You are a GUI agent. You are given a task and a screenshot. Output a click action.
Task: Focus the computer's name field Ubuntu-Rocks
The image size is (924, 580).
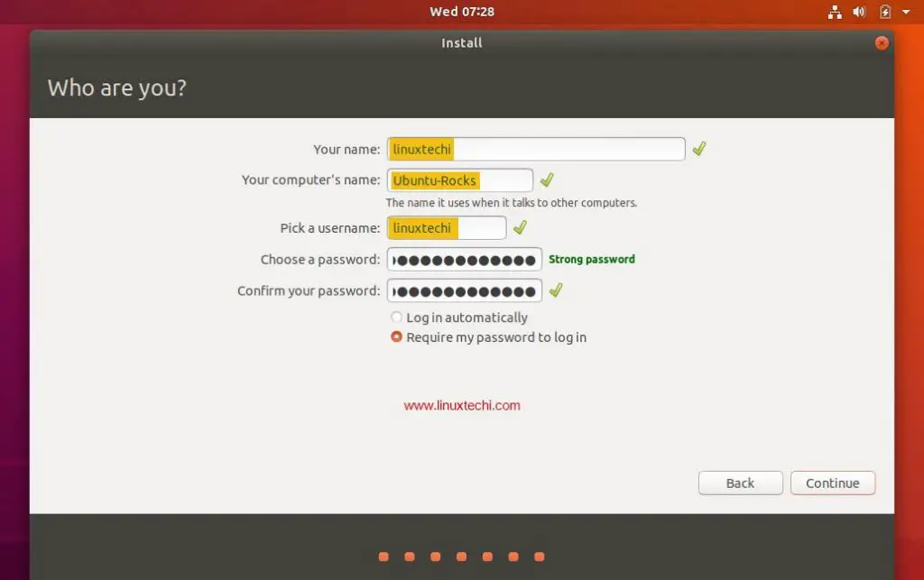pos(459,180)
